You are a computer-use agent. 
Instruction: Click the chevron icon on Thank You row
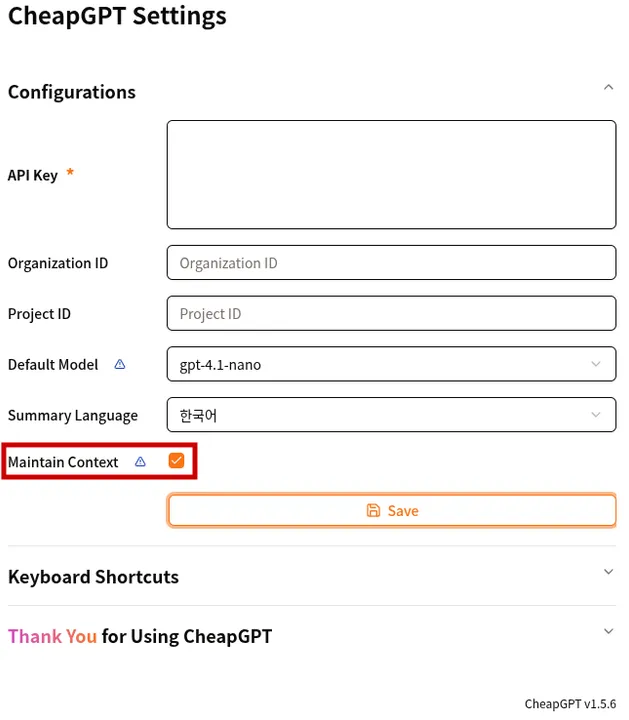(608, 631)
